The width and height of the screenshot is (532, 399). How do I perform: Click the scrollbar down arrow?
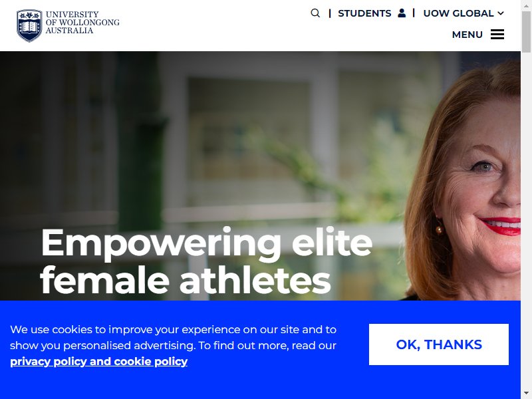(526, 394)
